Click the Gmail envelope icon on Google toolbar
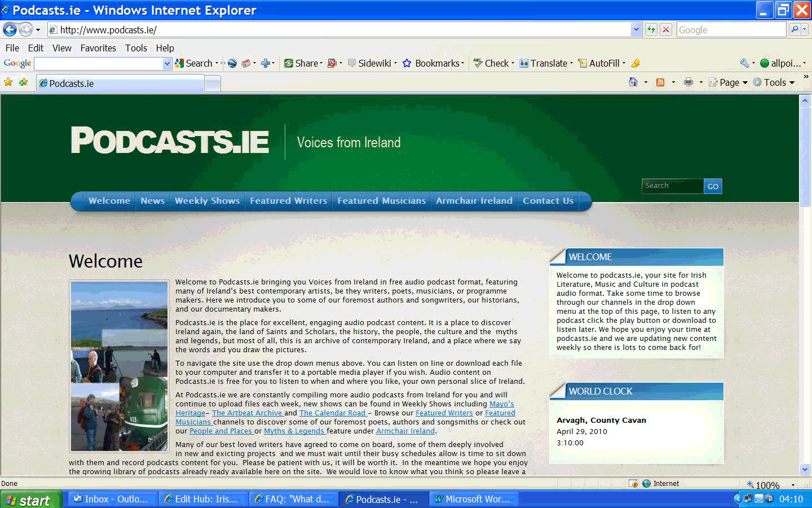812x508 pixels. pos(246,63)
